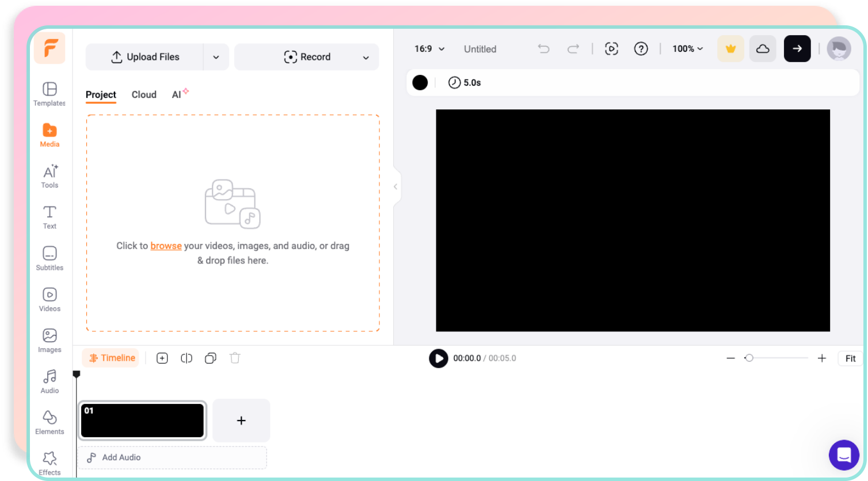
Task: Switch to the AI media tab
Action: (177, 94)
